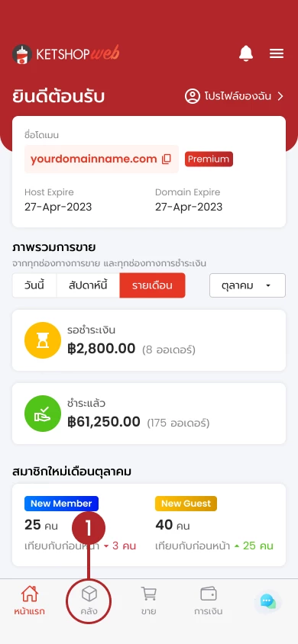
Task: Open the รอชำระเงิน pending payment card
Action: click(149, 340)
